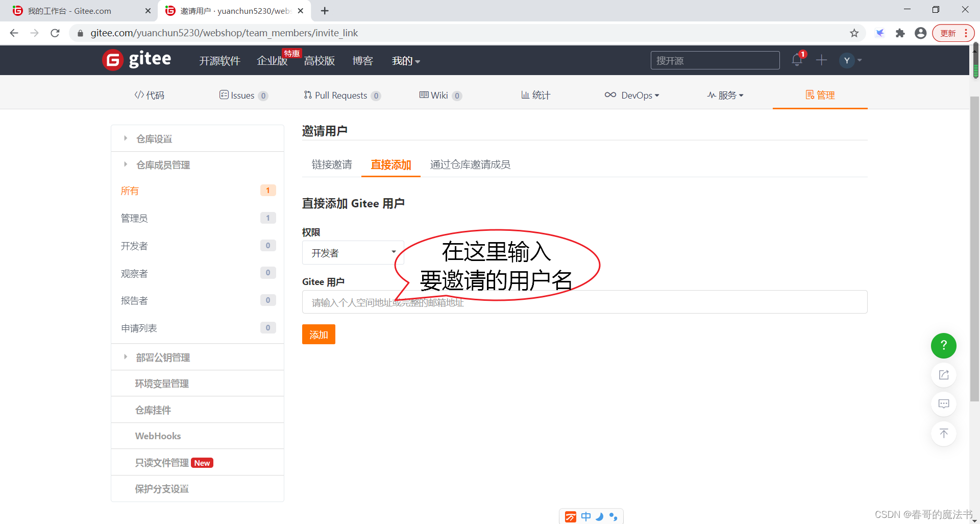Toggle the Chinese 中 input mode icon

(x=586, y=517)
